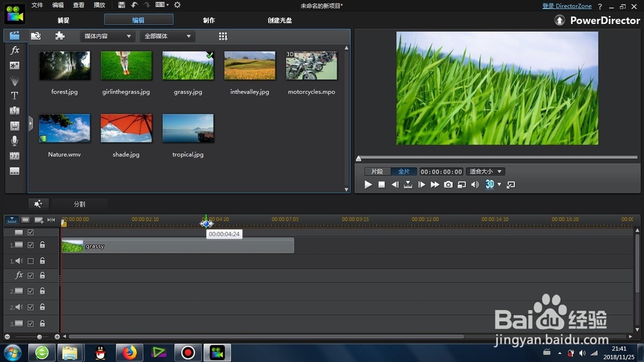Image resolution: width=644 pixels, height=362 pixels.
Task: Open 编辑 menu in menu bar
Action: (x=58, y=5)
